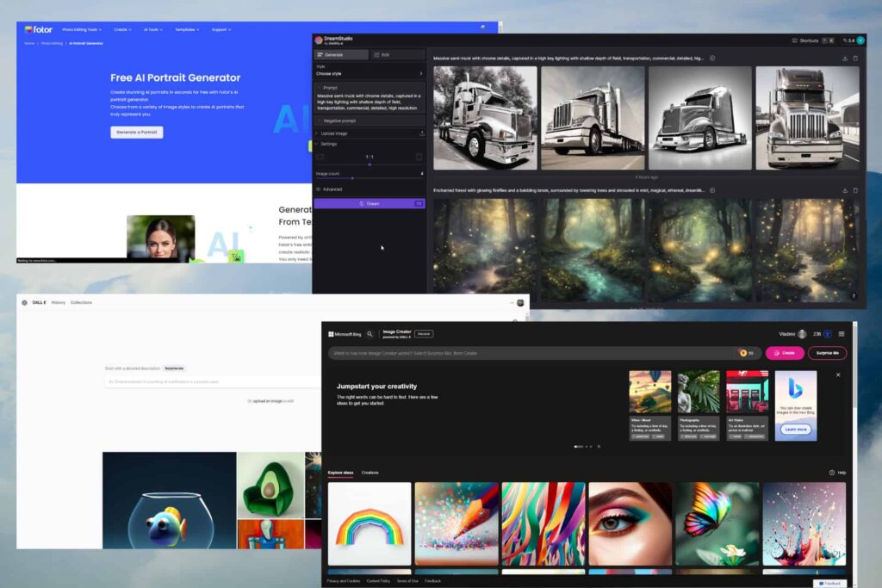Screen dimensions: 882x588
Task: Click the DreamStudio logo icon
Action: [320, 40]
